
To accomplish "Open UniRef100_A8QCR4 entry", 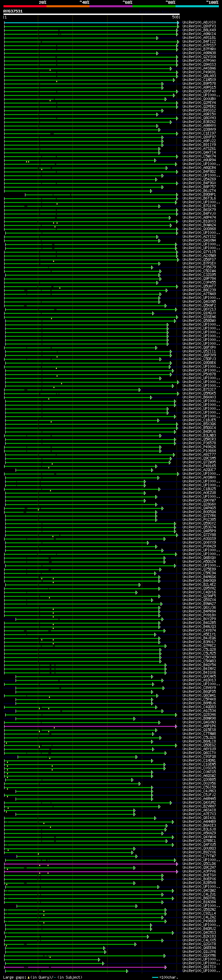I will pos(199,168).
